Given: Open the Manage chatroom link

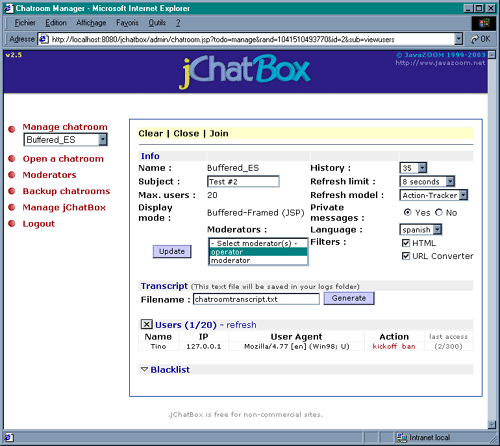Looking at the screenshot, I should click(x=65, y=127).
